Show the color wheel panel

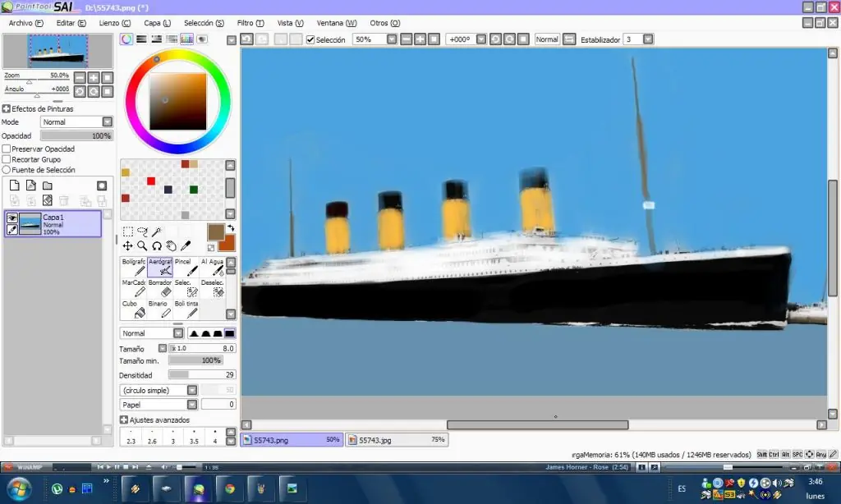point(126,39)
